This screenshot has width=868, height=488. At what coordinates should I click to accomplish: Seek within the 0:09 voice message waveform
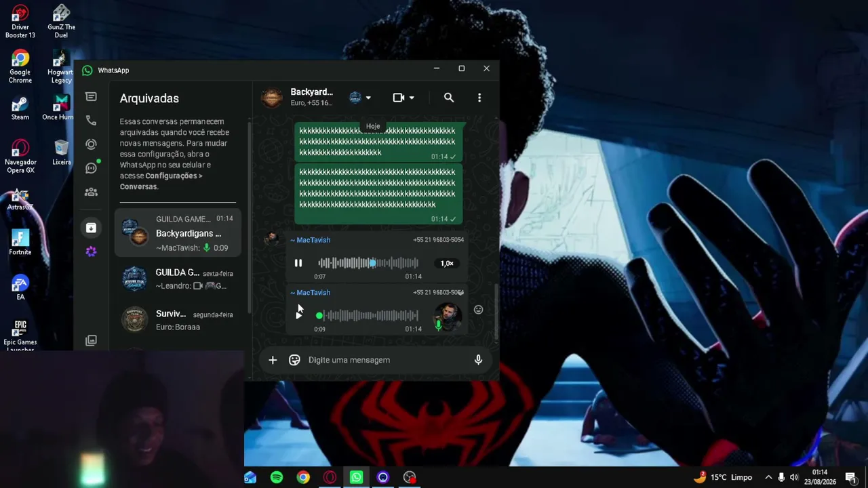368,315
